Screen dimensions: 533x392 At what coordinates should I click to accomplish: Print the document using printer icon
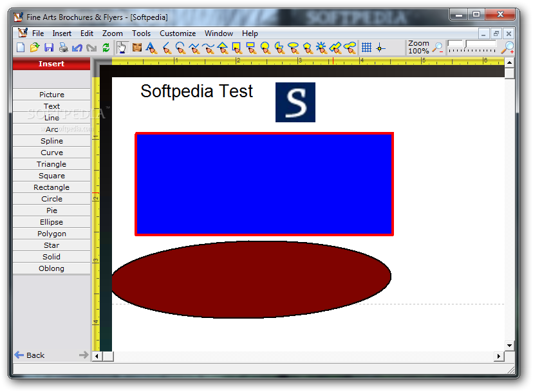pyautogui.click(x=63, y=48)
